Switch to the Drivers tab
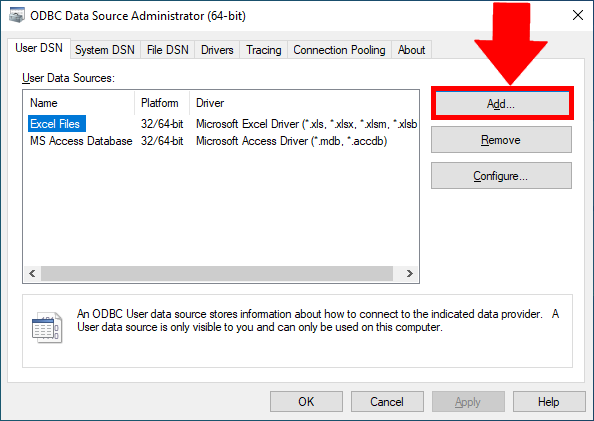 (217, 50)
